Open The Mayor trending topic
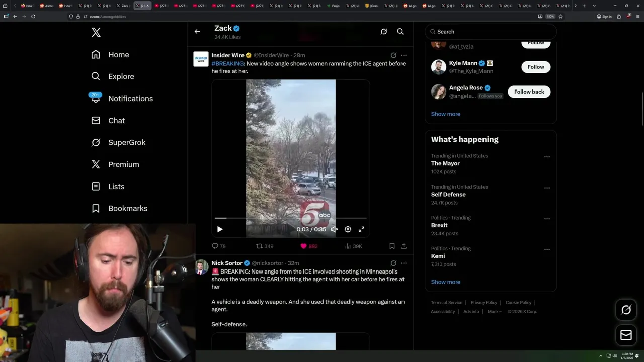The width and height of the screenshot is (644, 362). [445, 163]
